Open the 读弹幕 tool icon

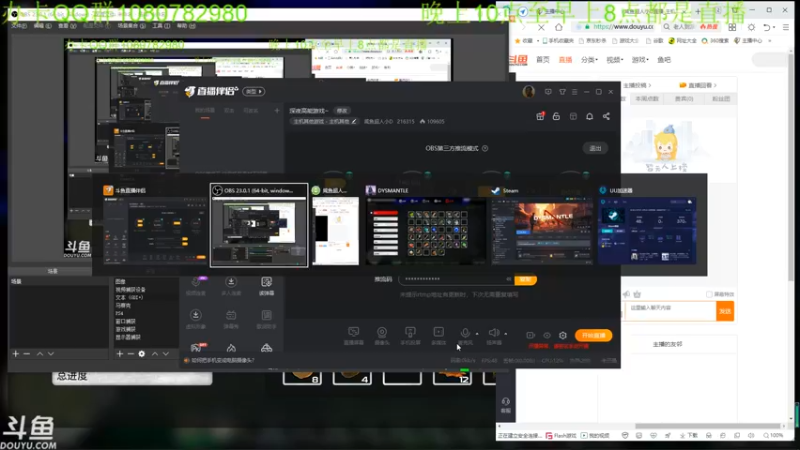(266, 286)
